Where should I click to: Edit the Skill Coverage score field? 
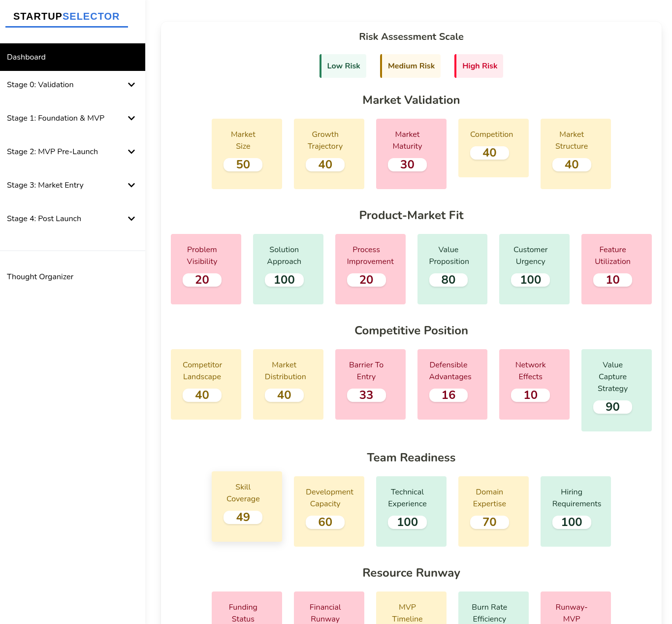(243, 517)
